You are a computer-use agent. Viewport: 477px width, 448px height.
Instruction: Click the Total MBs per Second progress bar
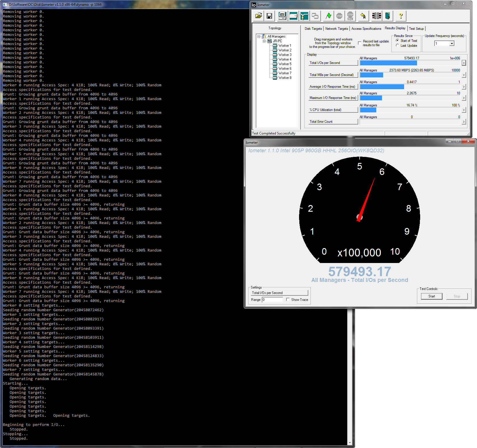point(410,75)
